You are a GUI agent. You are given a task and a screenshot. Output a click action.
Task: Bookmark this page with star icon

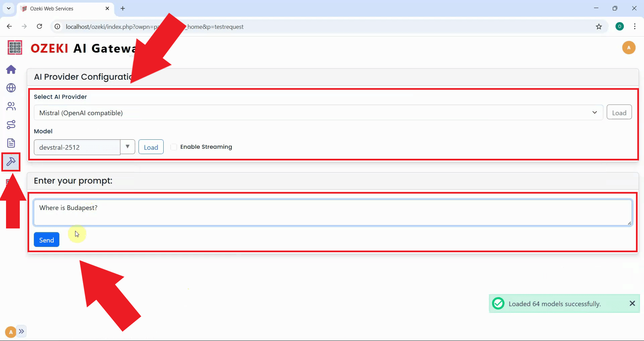[599, 26]
